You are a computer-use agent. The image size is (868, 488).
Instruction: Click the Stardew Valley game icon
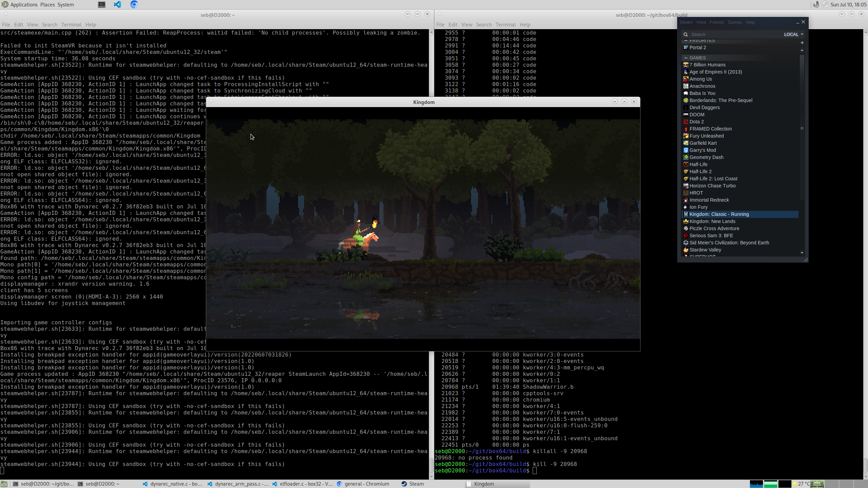pyautogui.click(x=686, y=250)
